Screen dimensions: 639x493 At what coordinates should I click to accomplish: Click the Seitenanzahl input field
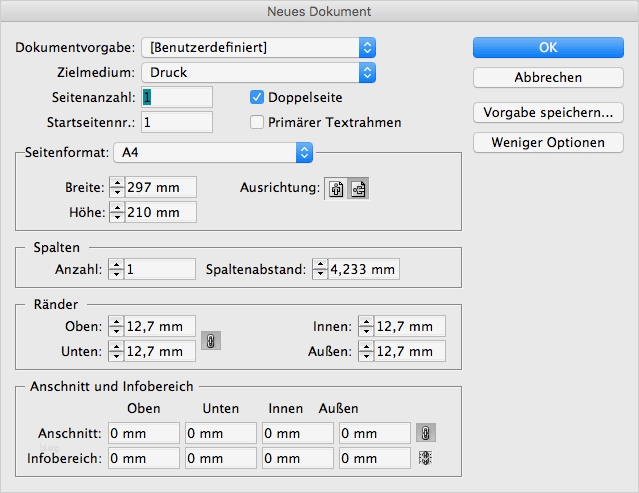click(x=177, y=97)
